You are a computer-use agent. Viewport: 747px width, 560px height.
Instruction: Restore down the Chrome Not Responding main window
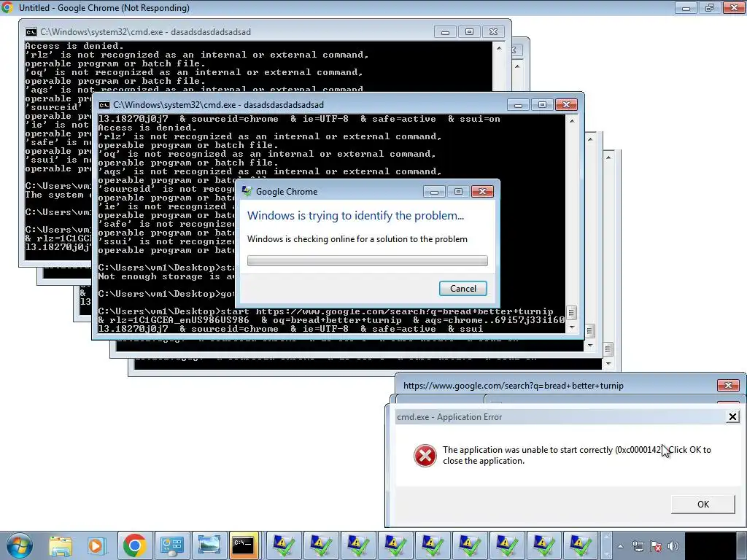pos(709,7)
